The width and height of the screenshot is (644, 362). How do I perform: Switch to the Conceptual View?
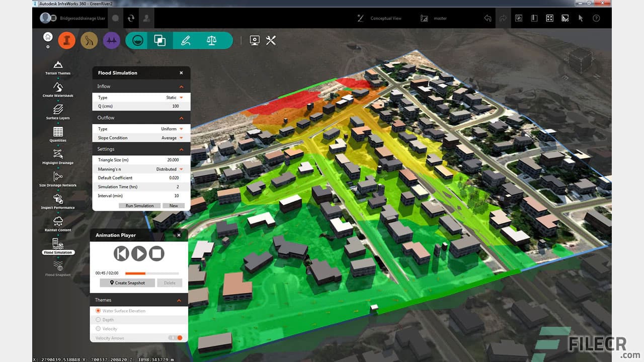point(387,18)
